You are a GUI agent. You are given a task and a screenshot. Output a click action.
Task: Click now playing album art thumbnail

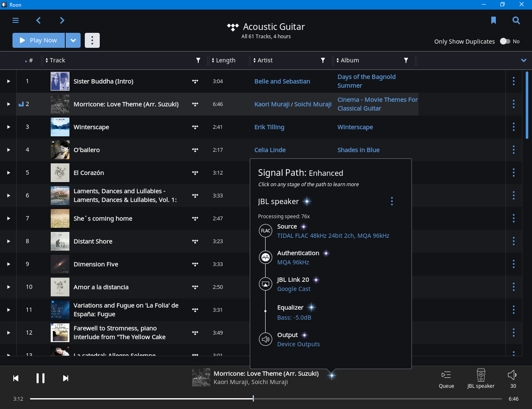pyautogui.click(x=201, y=377)
